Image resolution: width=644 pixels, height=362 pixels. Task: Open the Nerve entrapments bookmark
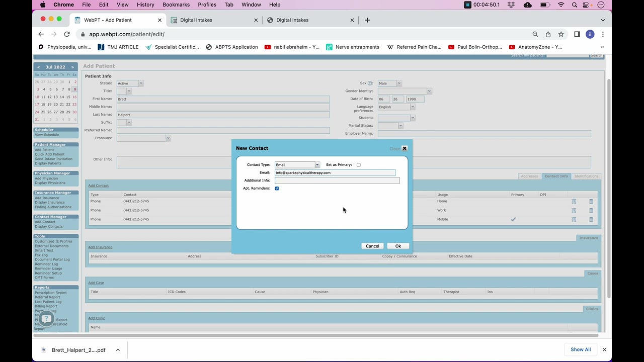click(x=353, y=47)
